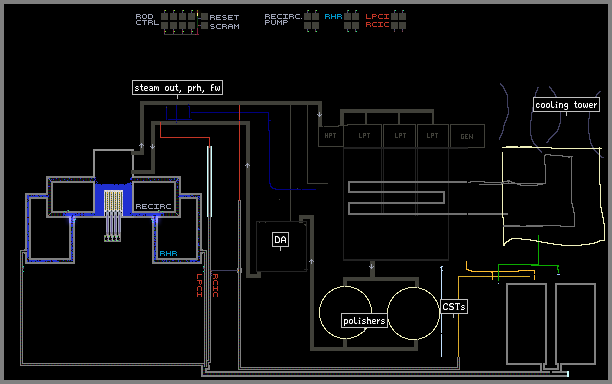Click the second RCIC control block

(x=403, y=26)
